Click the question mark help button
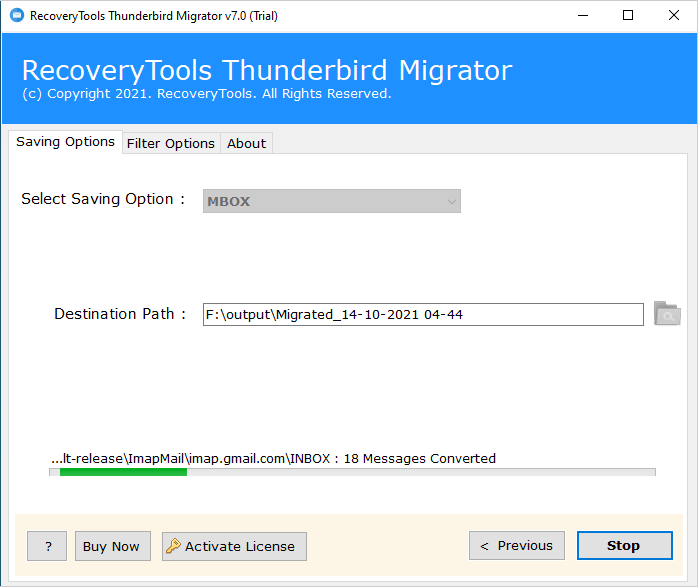The height and width of the screenshot is (587, 698). [x=47, y=546]
